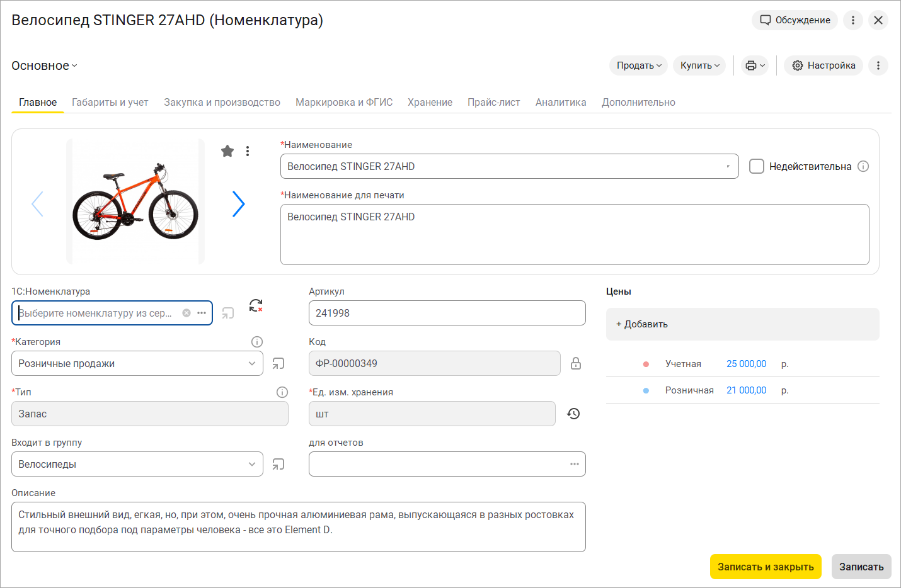Image resolution: width=901 pixels, height=588 pixels.
Task: Click the red dot of Учетная price
Action: click(x=646, y=364)
